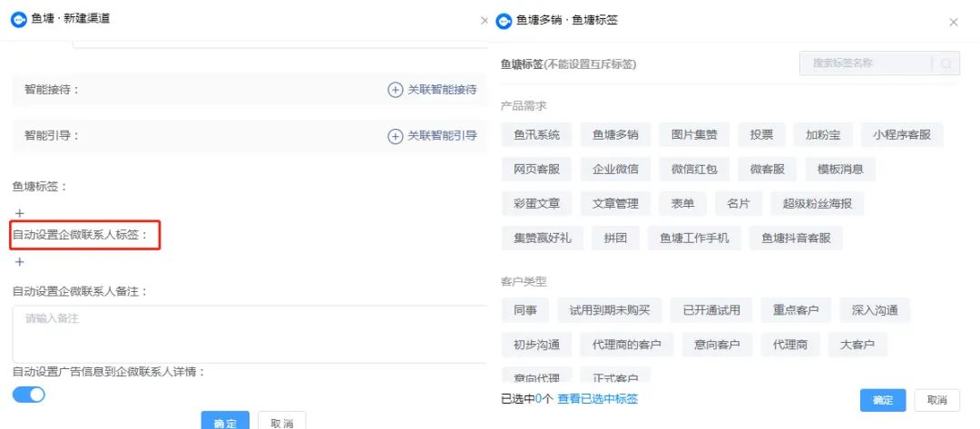Select the 企业微信 tag
980x429 pixels.
click(615, 169)
